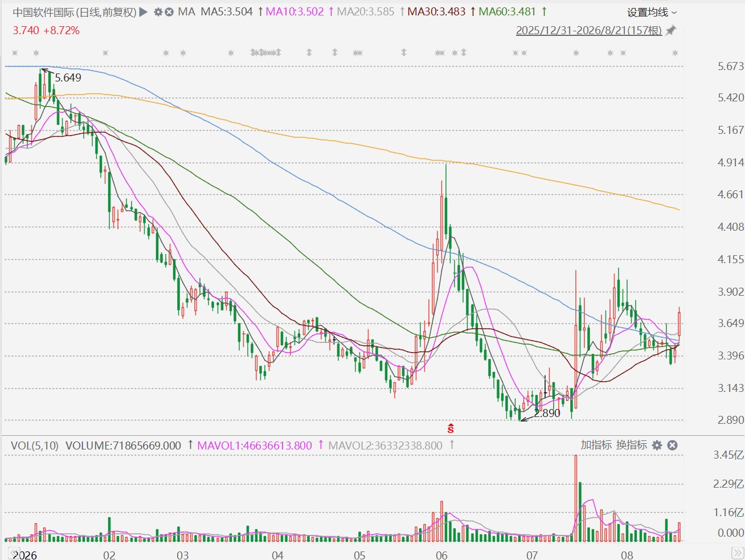This screenshot has height=560, width=745.
Task: Select the MA indicator name label
Action: (186, 11)
